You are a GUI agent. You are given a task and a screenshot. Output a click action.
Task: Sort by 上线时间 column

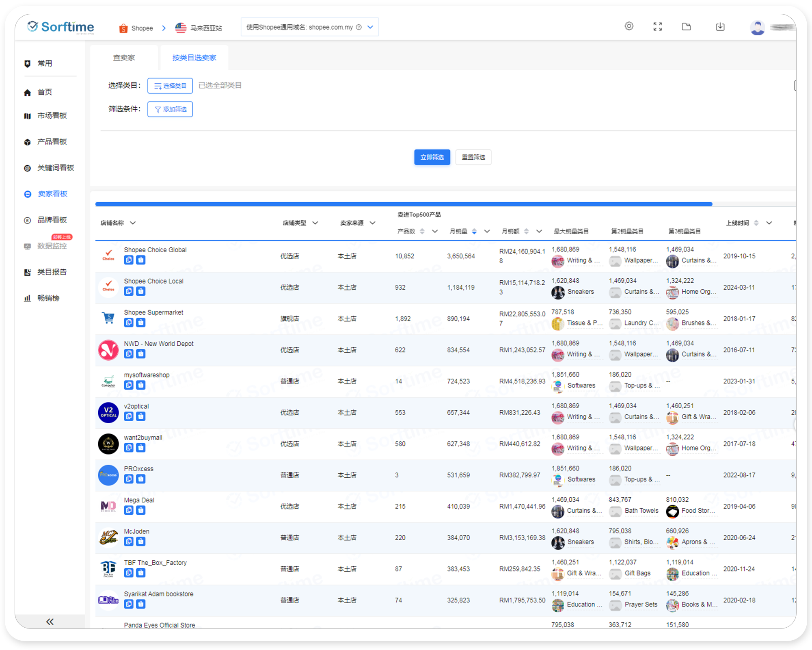pyautogui.click(x=756, y=223)
